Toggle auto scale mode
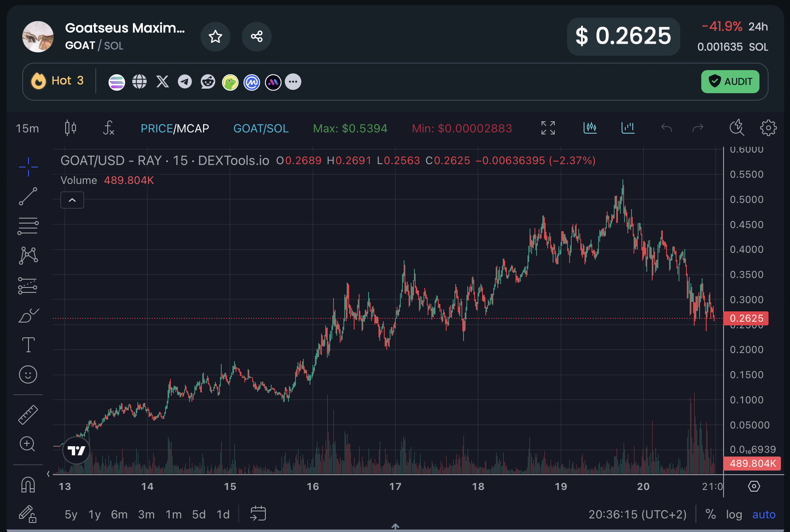The width and height of the screenshot is (790, 532). [764, 515]
